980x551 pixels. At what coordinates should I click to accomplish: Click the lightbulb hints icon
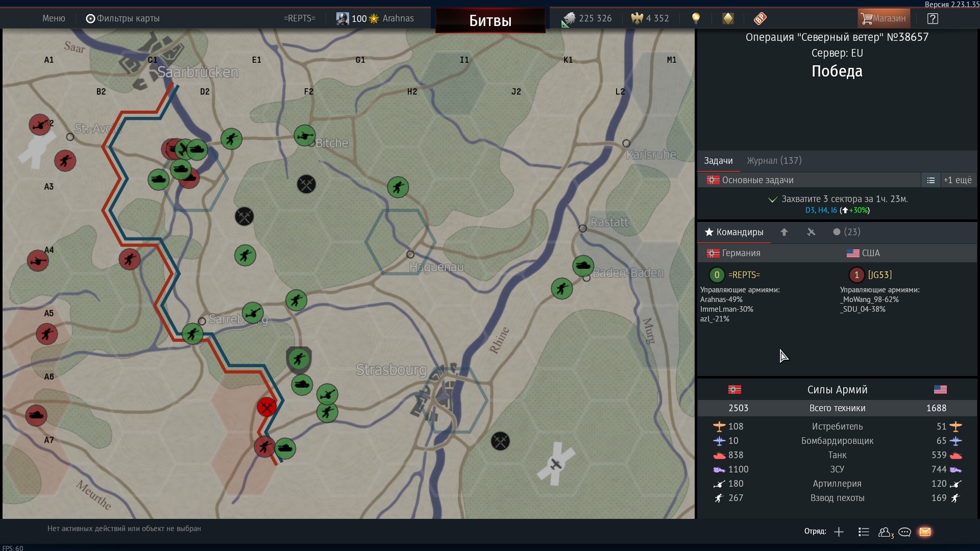(x=696, y=18)
